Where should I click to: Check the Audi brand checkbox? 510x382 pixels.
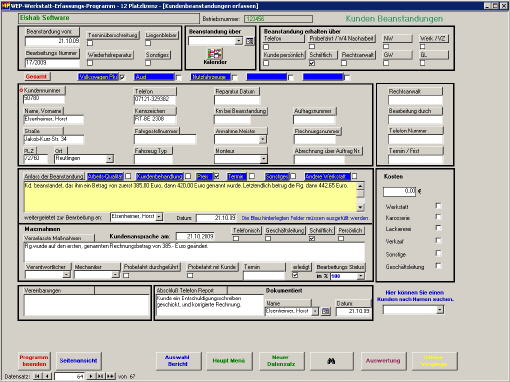click(x=179, y=77)
